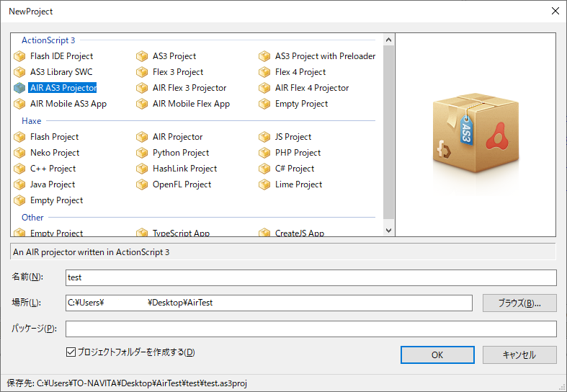Click the template list scroll down arrow
Viewport: 567px width, 392px height.
coord(389,231)
